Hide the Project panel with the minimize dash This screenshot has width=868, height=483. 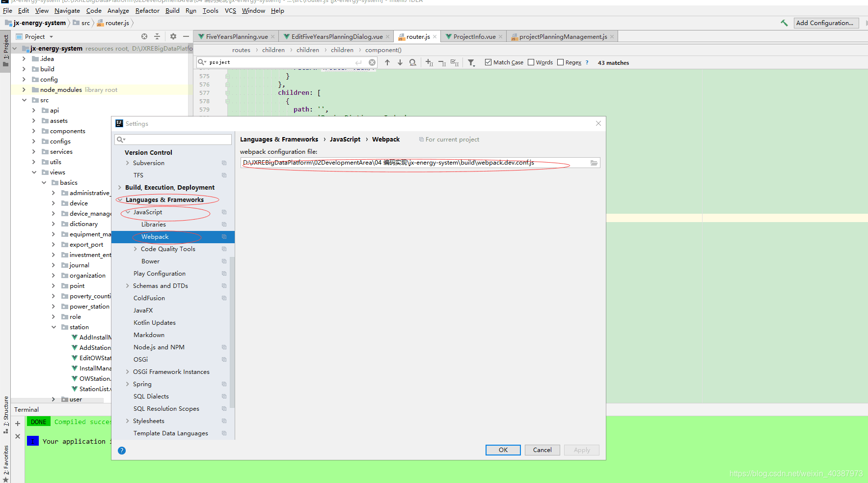pos(186,36)
